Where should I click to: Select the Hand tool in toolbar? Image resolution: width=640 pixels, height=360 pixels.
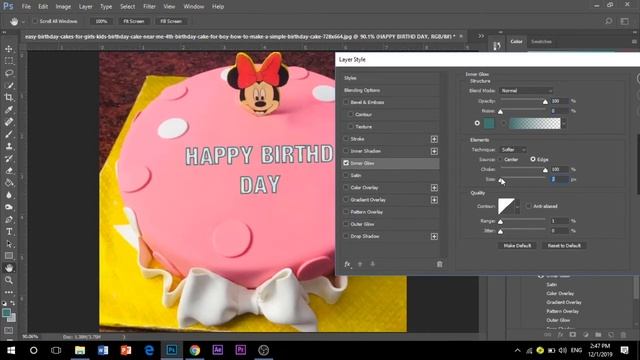point(9,268)
